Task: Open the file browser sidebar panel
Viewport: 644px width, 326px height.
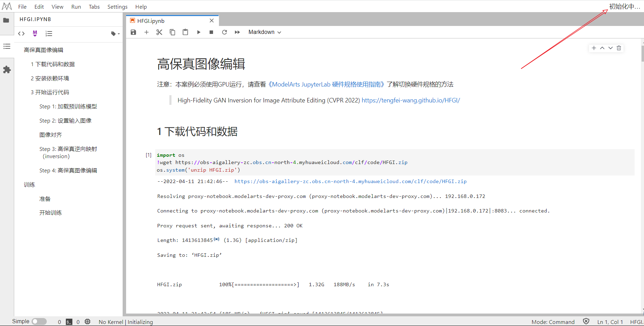Action: pos(6,20)
